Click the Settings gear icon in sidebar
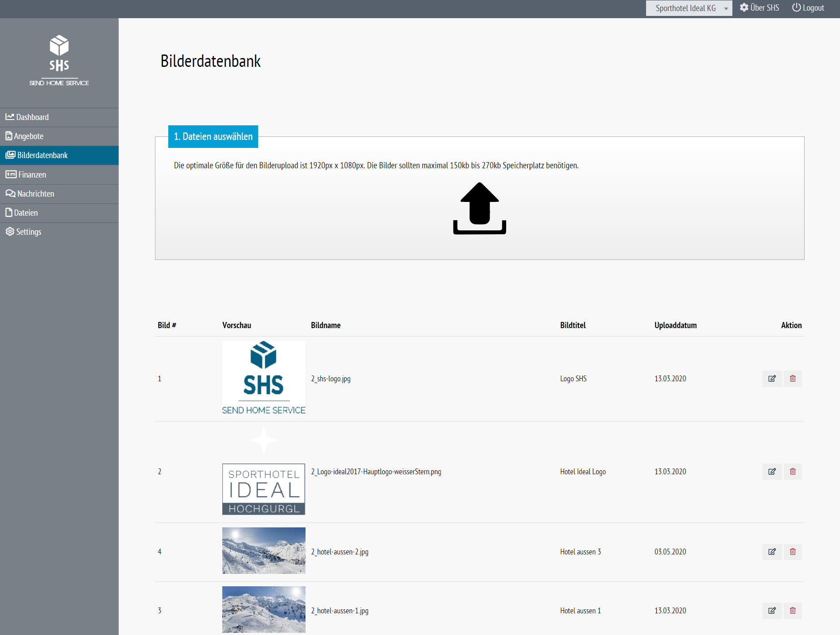Image resolution: width=840 pixels, height=635 pixels. [x=10, y=232]
